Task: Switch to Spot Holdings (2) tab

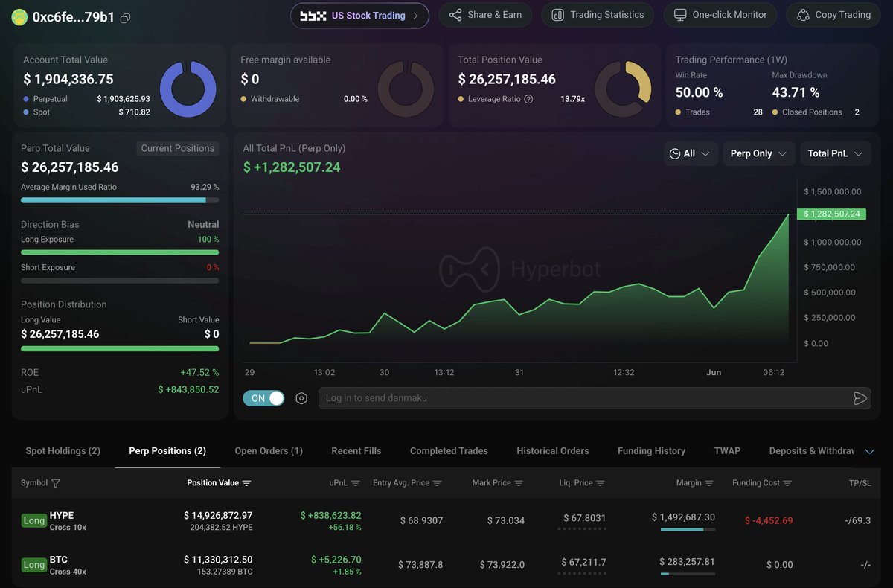Action: [x=63, y=450]
